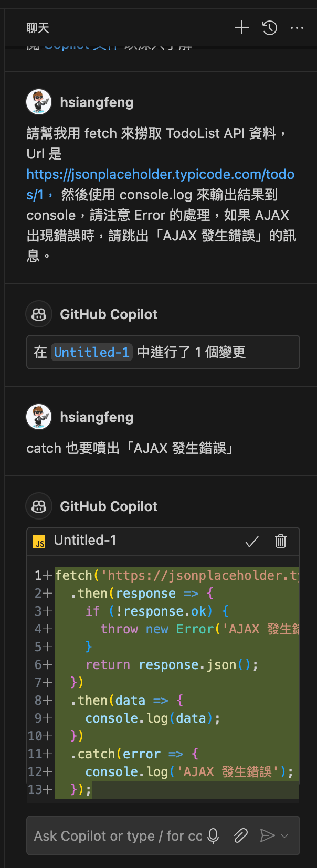Discard changes with the trash icon

[281, 541]
